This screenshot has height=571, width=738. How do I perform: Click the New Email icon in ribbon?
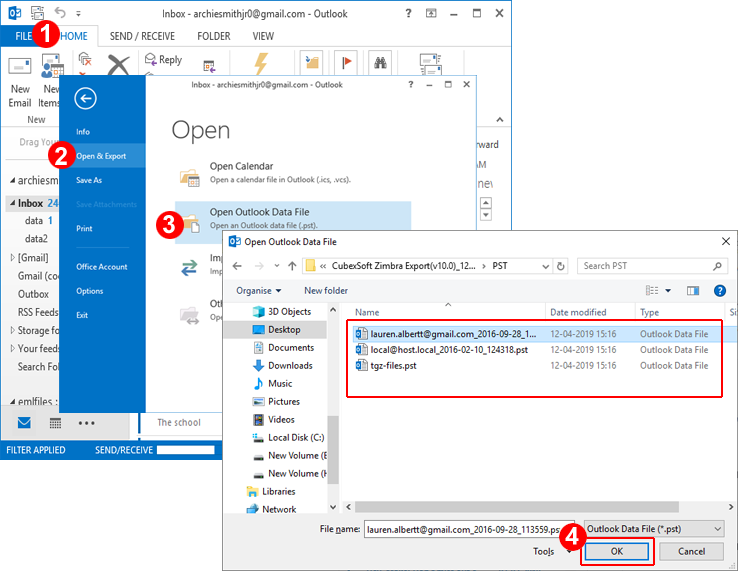20,66
